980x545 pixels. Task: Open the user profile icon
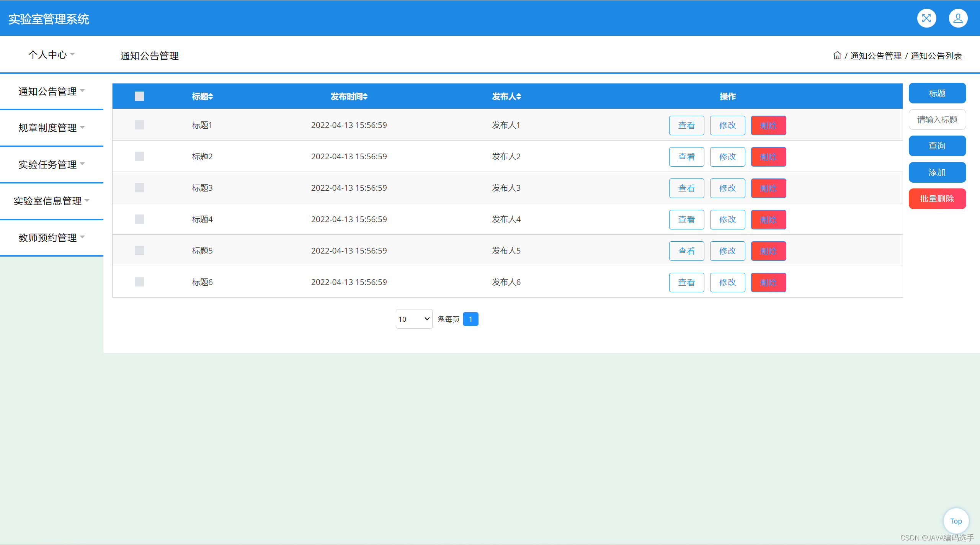coord(958,18)
